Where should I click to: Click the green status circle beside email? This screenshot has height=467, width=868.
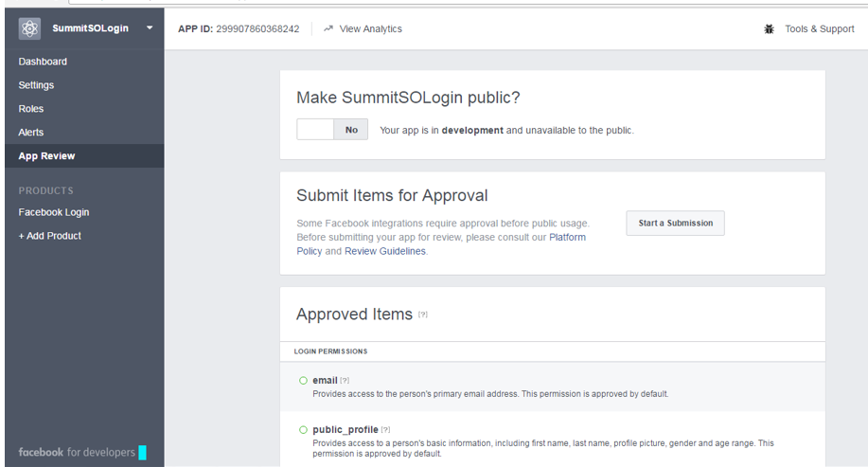(303, 381)
